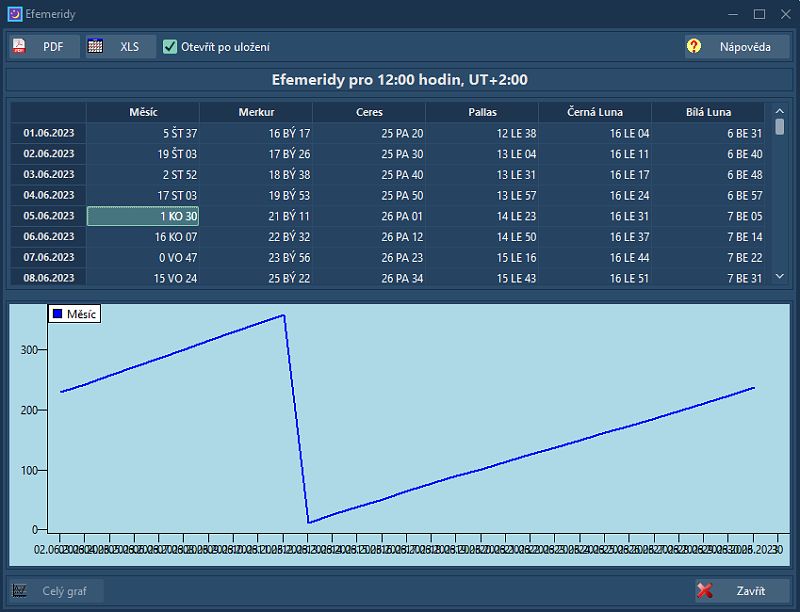Toggle the Otevřít po uložení checkbox
Screen dimensions: 800x612
170,47
